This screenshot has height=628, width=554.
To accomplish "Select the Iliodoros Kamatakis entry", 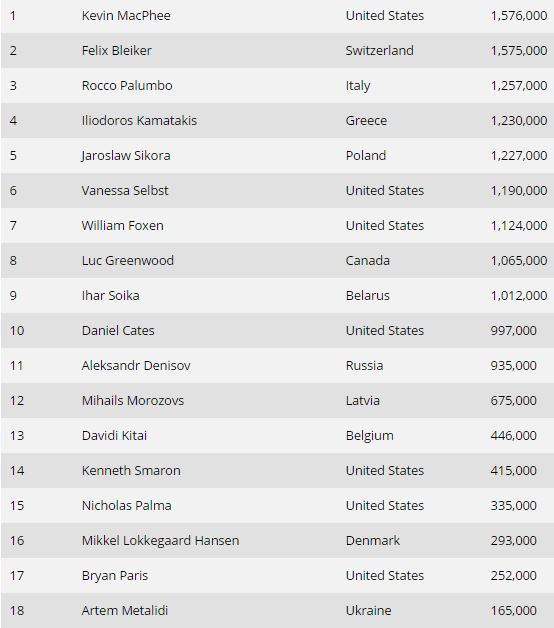I will (x=139, y=121).
